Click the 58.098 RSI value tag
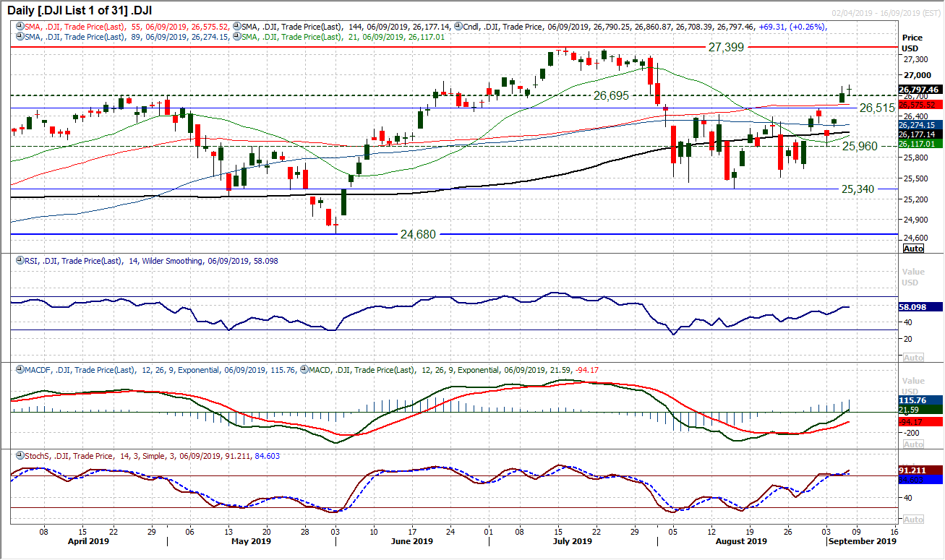The width and height of the screenshot is (945, 560). click(x=920, y=307)
